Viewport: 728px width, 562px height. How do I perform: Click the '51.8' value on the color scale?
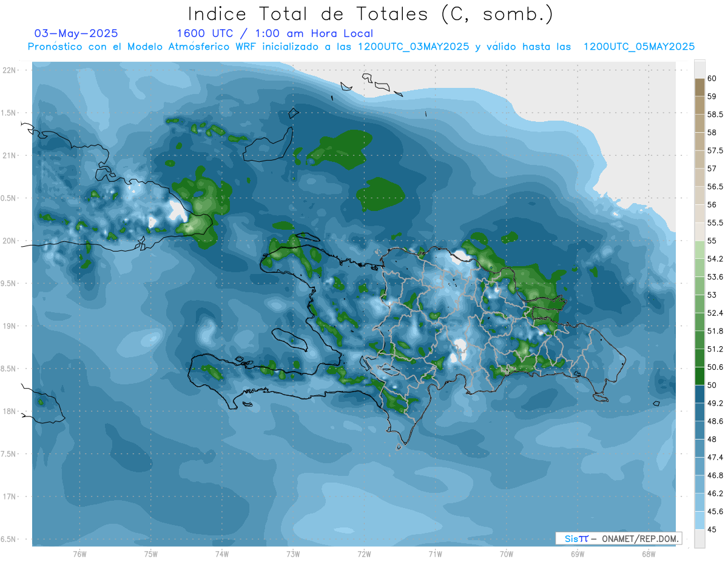715,331
